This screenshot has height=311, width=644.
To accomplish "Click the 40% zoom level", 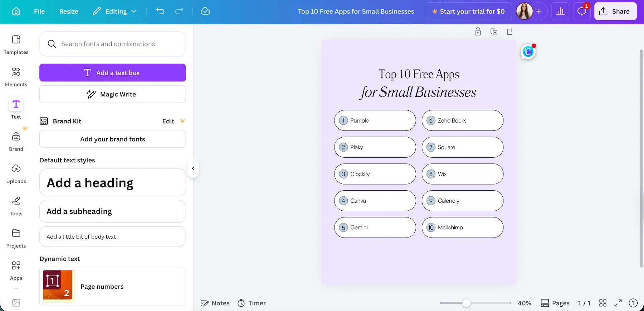I will (x=525, y=303).
